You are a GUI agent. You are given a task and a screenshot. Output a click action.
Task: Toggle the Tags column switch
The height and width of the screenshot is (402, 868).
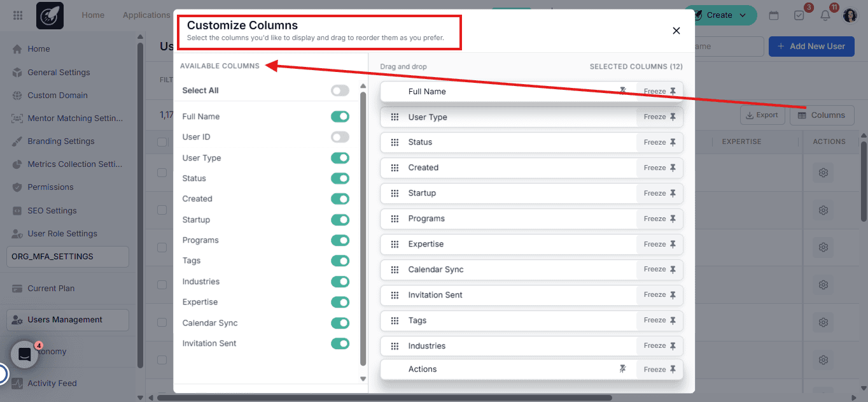point(340,261)
